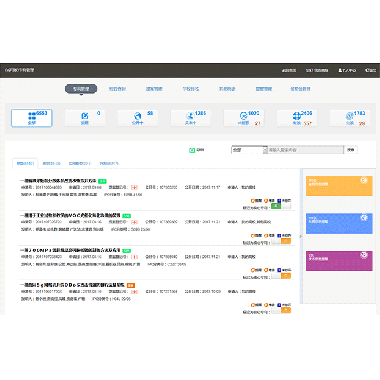Click the blue reminder card in the sidebar
The width and height of the screenshot is (380, 380).
(339, 224)
